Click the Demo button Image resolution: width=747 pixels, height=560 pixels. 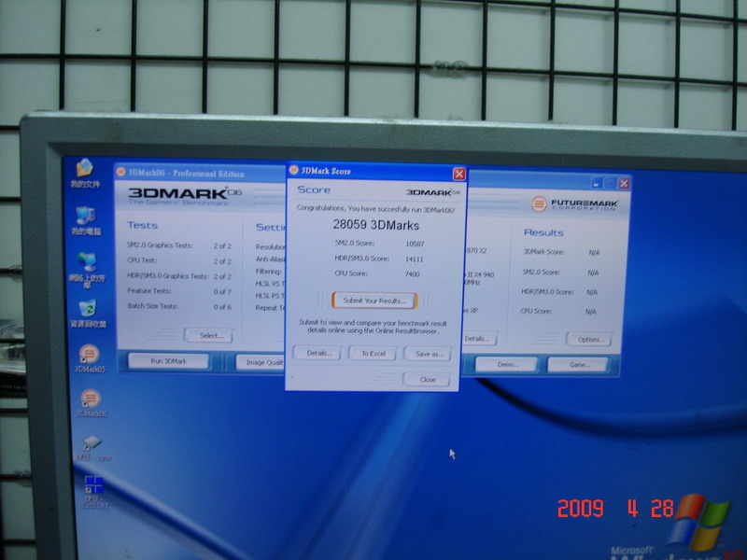point(507,364)
